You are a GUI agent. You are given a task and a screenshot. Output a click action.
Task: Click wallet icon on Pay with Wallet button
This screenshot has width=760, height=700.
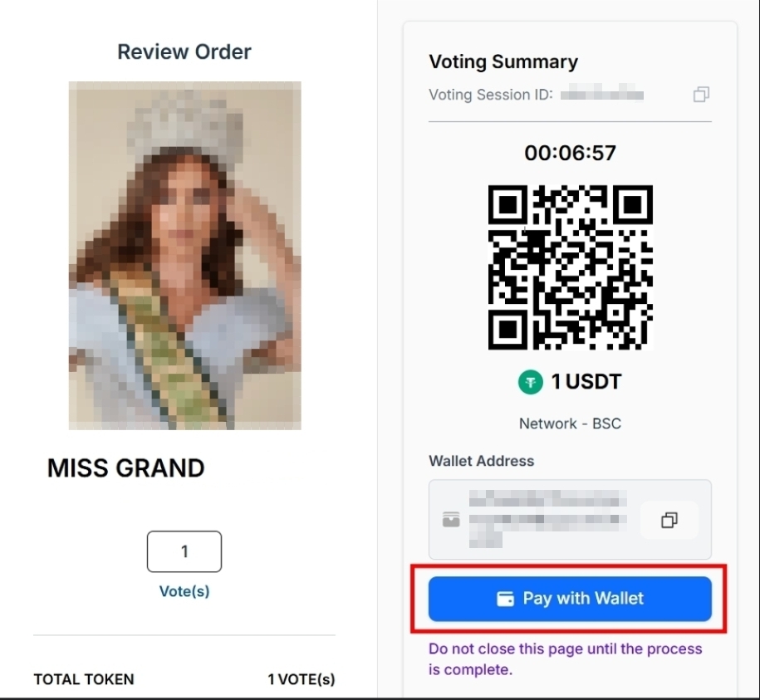pos(505,599)
